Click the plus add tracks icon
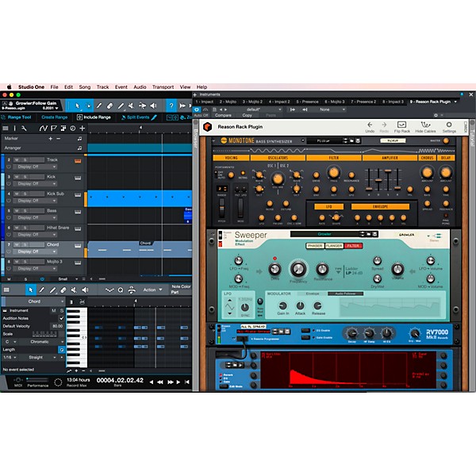Screen dimensions: 476x476 [x=83, y=129]
